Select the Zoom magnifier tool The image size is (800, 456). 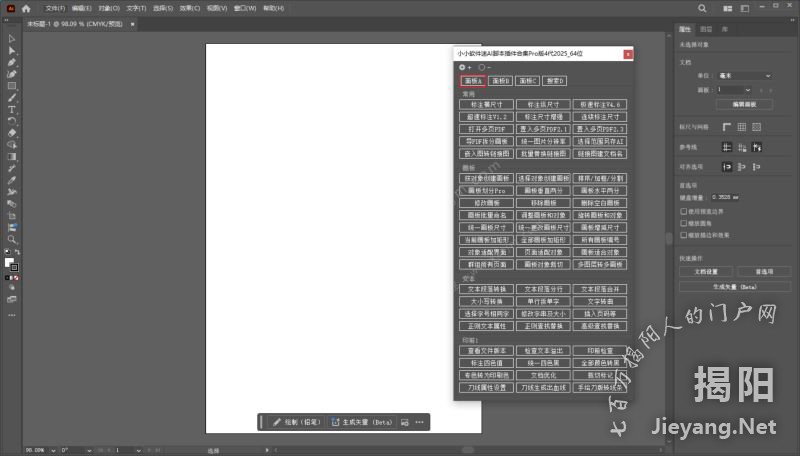pos(11,240)
